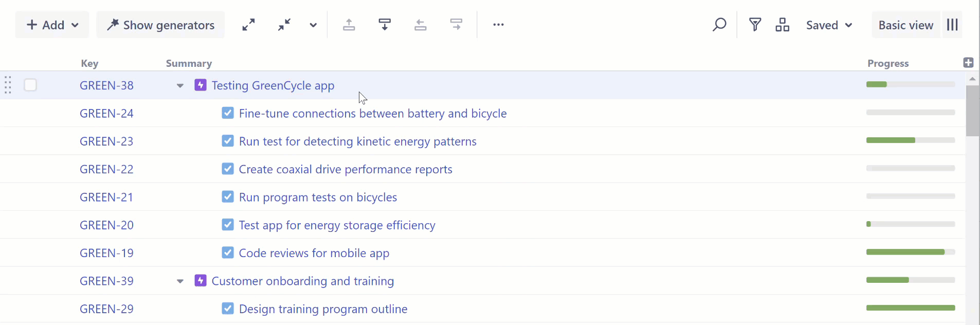Click the search magnifier icon
980x325 pixels.
point(719,25)
